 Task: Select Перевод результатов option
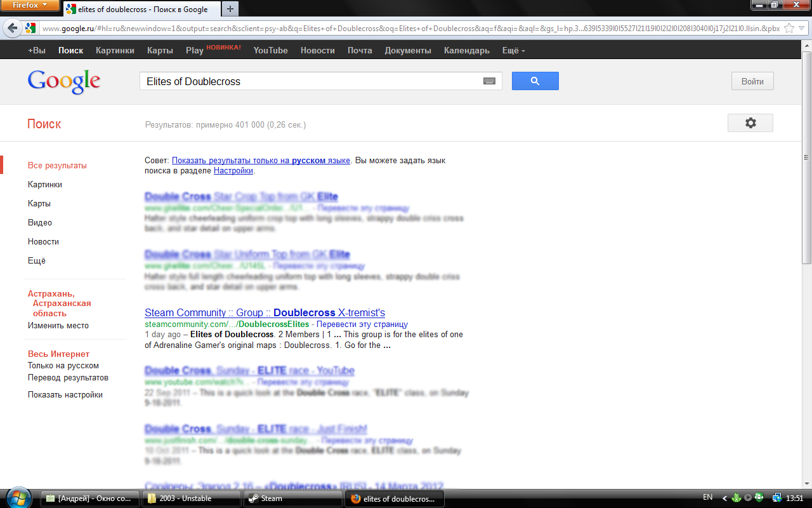point(68,378)
